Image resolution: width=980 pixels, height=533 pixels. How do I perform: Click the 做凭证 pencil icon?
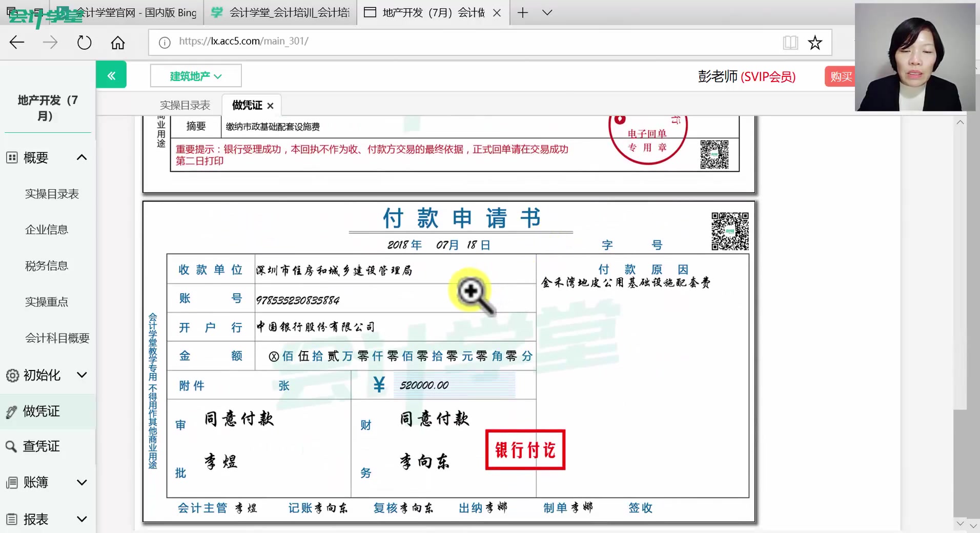pyautogui.click(x=11, y=412)
